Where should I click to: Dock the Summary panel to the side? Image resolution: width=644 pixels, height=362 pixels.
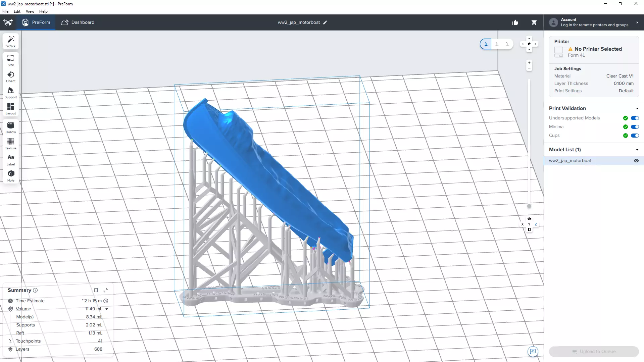coord(96,290)
